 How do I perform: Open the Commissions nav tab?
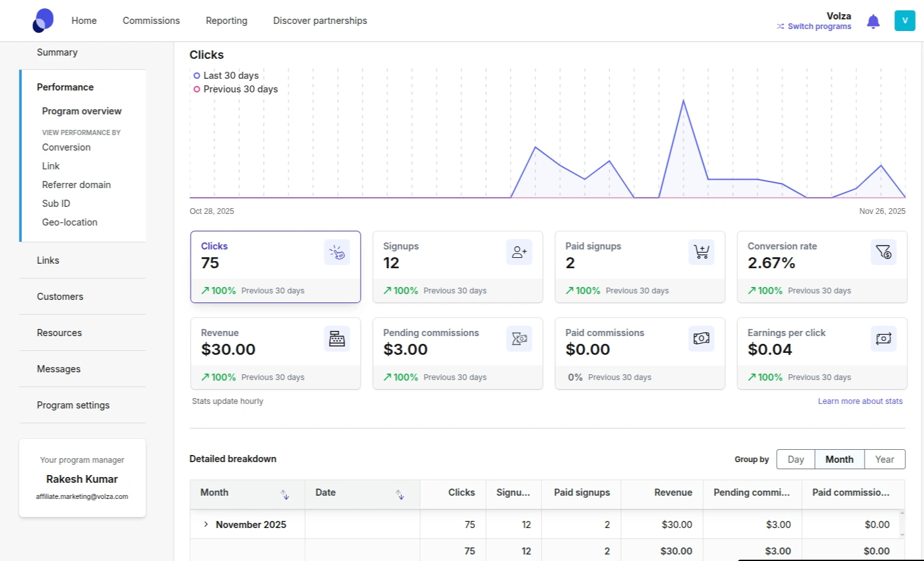click(151, 21)
